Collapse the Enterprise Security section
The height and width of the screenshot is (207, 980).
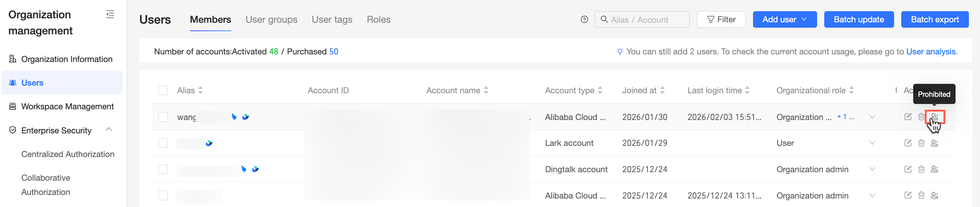tap(109, 130)
